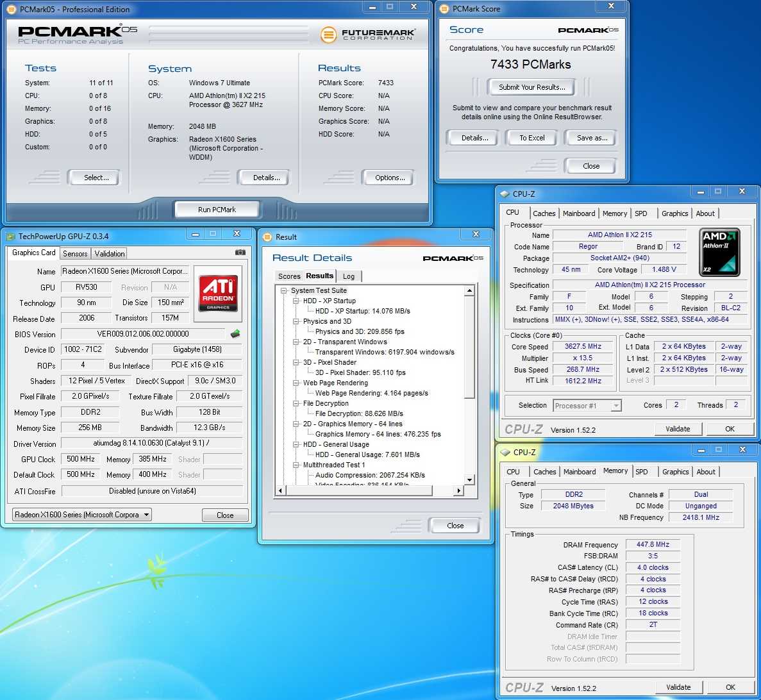Click the ATI CrossFire status field

point(153,491)
